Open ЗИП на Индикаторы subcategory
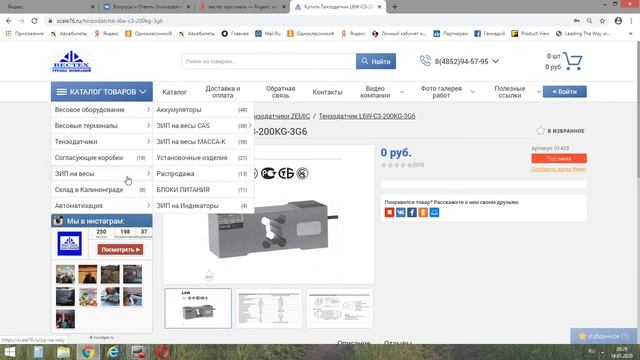The image size is (640, 360). tap(203, 206)
